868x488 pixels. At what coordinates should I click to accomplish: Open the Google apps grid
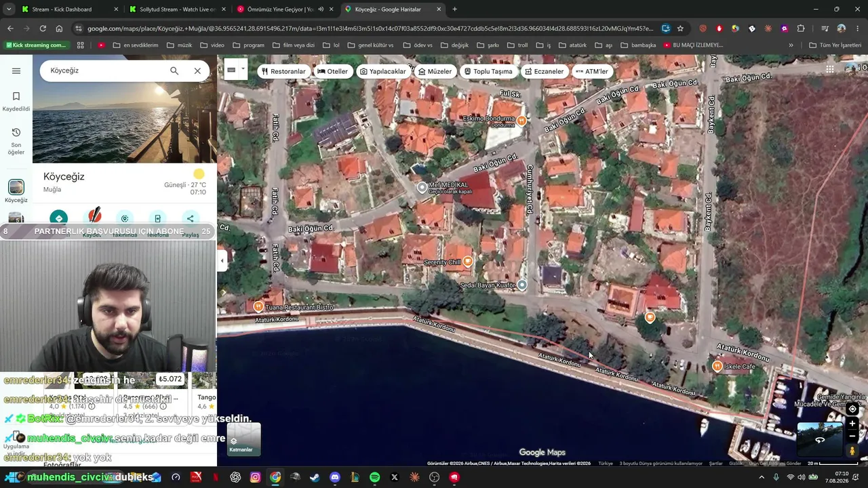pos(830,69)
